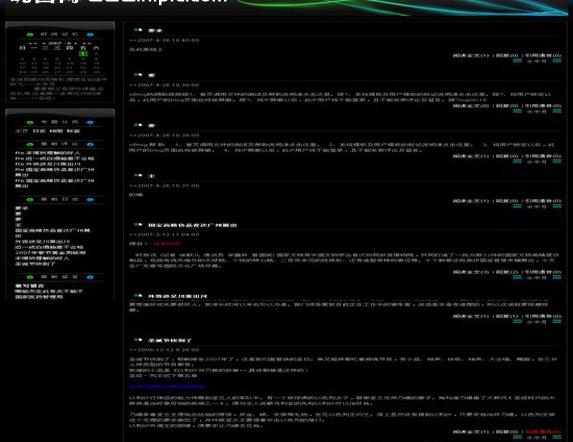This screenshot has width=573, height=442.
Task: Open the 相册 category under 专题分类
Action: (x=56, y=131)
